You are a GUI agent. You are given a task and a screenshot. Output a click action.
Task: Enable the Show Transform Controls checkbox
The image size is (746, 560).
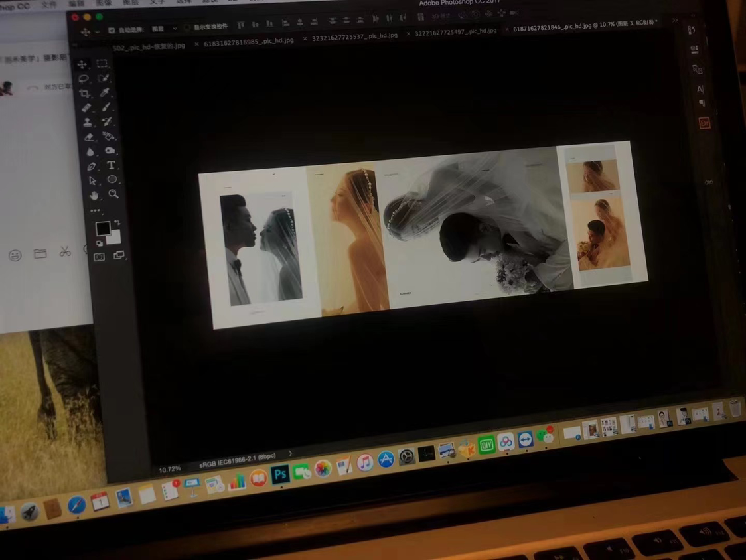[x=187, y=28]
